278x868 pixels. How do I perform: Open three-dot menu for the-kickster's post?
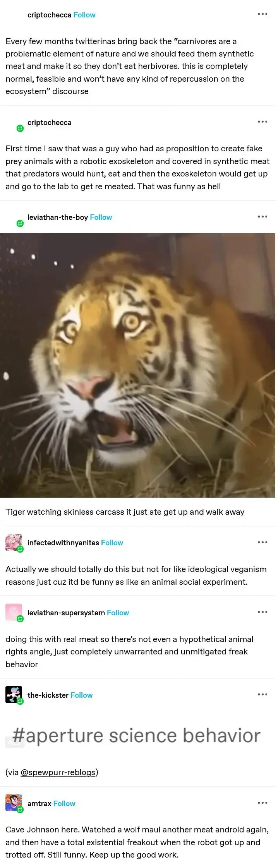(x=263, y=695)
